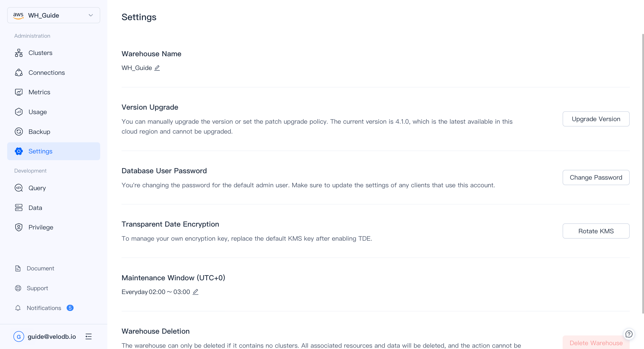644x349 pixels.
Task: Click the page's vertical scrollbar
Action: [642, 173]
